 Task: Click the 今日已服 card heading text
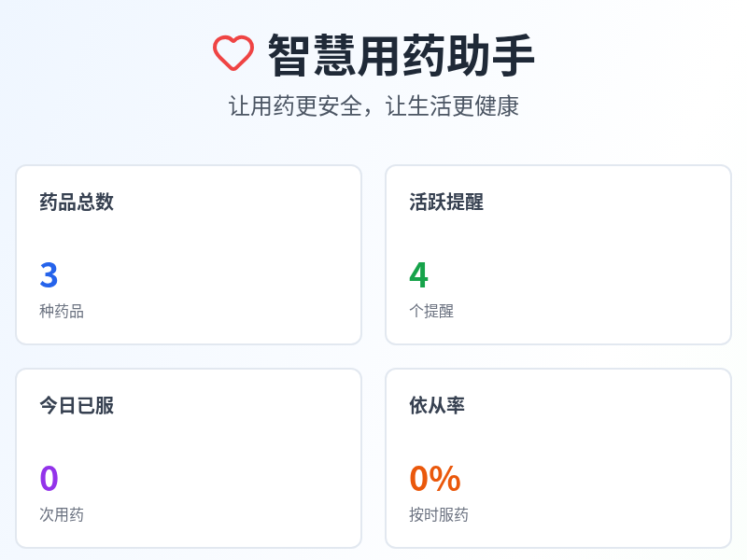[x=76, y=406]
